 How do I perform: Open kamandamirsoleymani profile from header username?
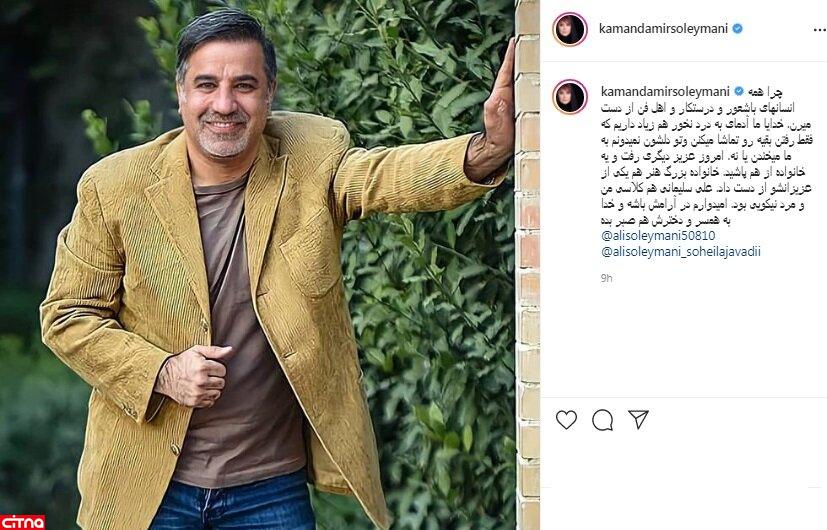[663, 28]
